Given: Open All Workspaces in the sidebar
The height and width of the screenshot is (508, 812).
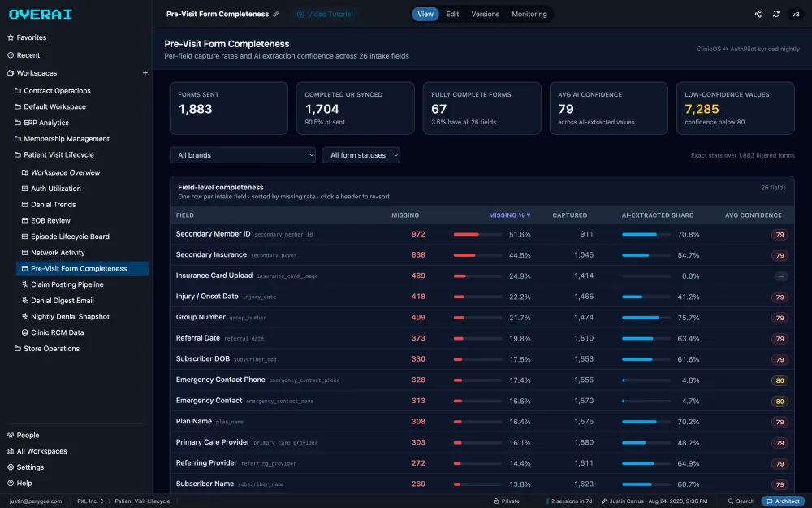Looking at the screenshot, I should [37, 451].
